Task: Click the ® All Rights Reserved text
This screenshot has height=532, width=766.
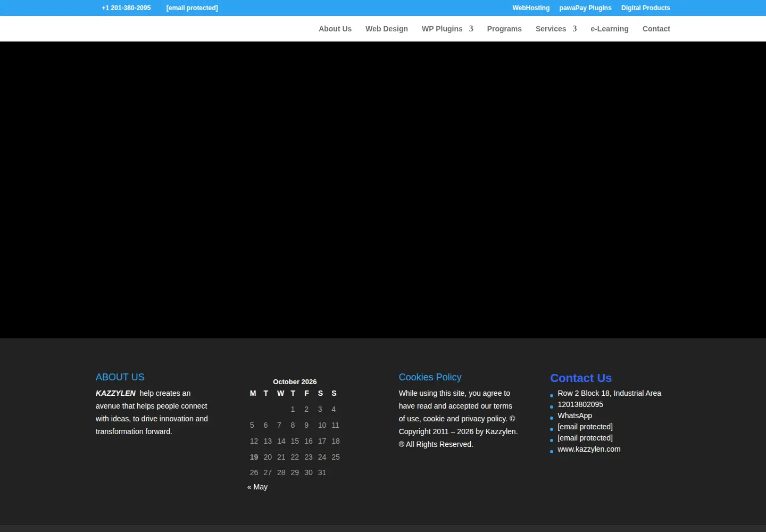Action: tap(436, 444)
